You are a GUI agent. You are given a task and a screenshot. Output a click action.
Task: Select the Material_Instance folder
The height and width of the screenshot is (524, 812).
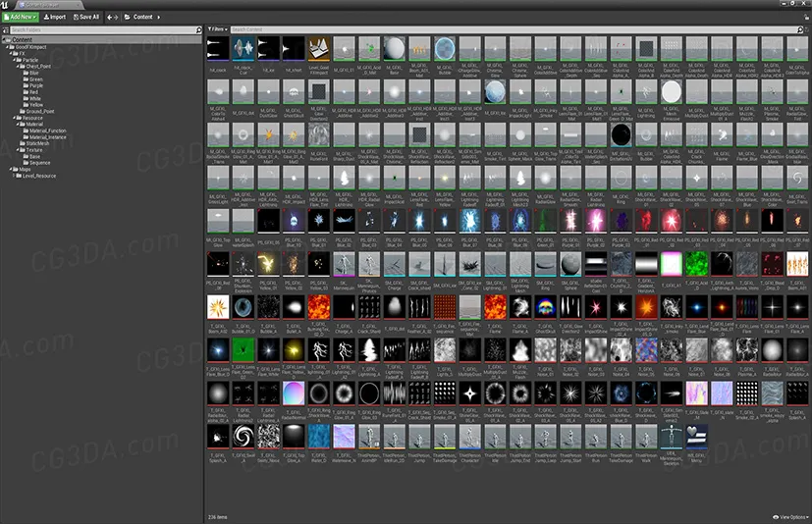click(44, 137)
